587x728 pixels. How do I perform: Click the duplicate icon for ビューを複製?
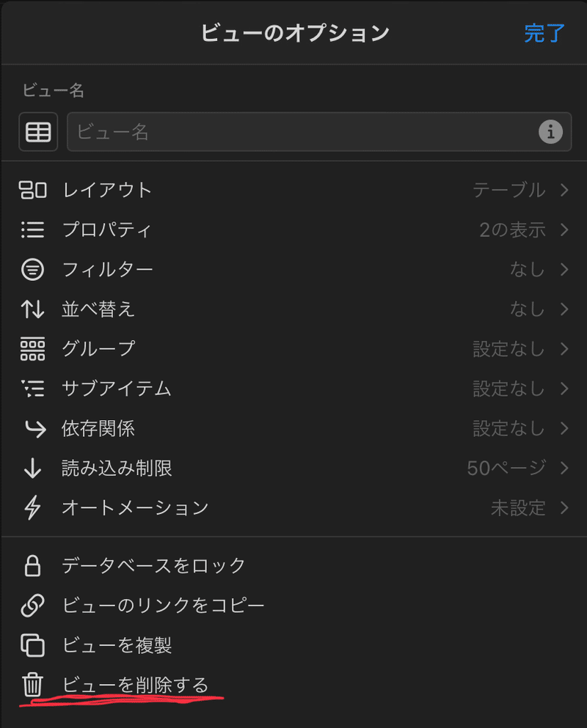pyautogui.click(x=32, y=645)
